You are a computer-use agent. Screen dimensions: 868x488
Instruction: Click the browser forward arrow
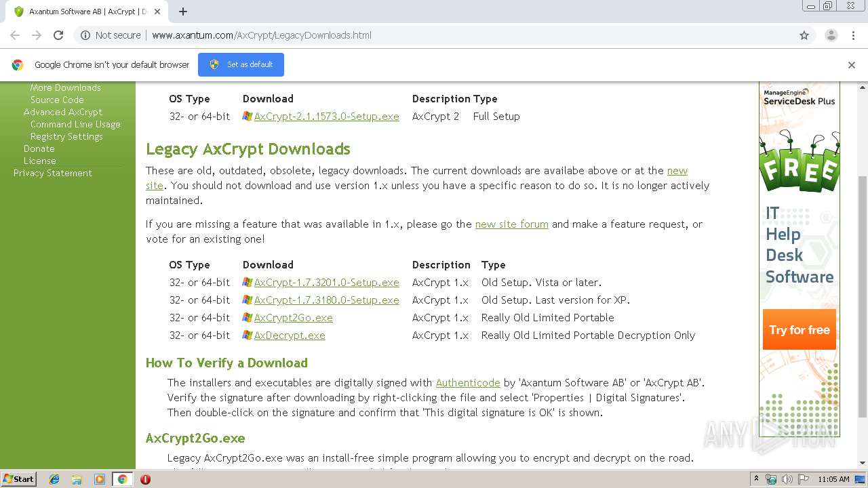click(37, 35)
